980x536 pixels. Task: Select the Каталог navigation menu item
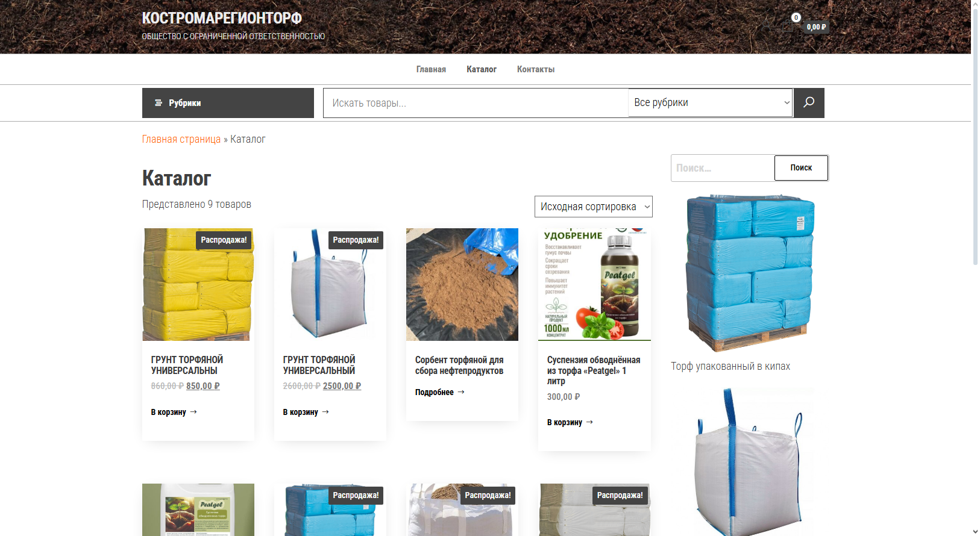[x=482, y=69]
